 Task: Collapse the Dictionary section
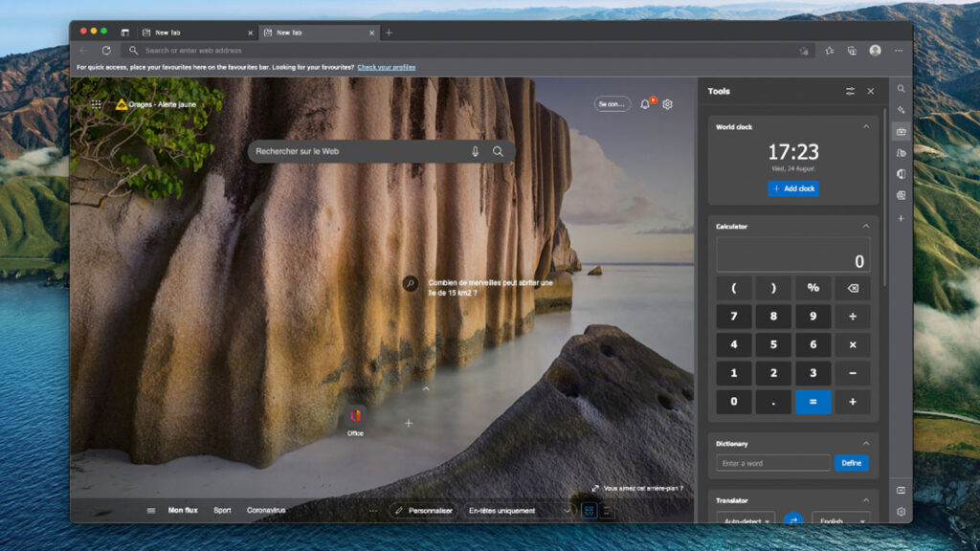(x=866, y=444)
